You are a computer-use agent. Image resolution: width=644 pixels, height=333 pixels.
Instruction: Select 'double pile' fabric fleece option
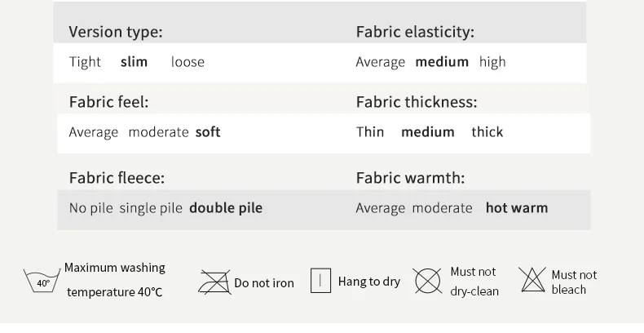(x=226, y=208)
